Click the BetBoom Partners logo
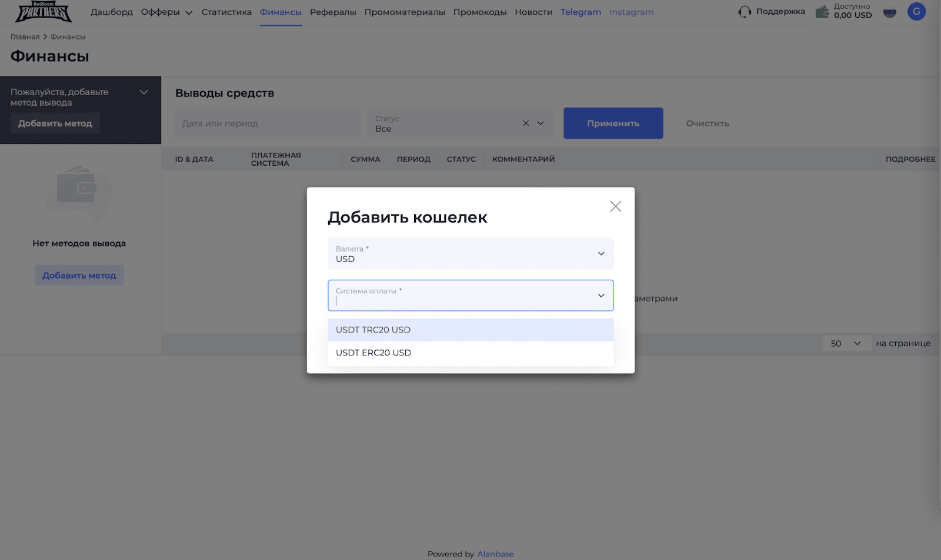Viewport: 941px width, 560px height. 42,11
